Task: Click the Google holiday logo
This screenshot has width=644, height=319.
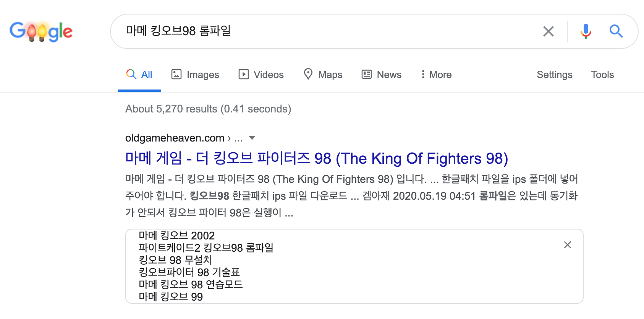Action: (41, 31)
